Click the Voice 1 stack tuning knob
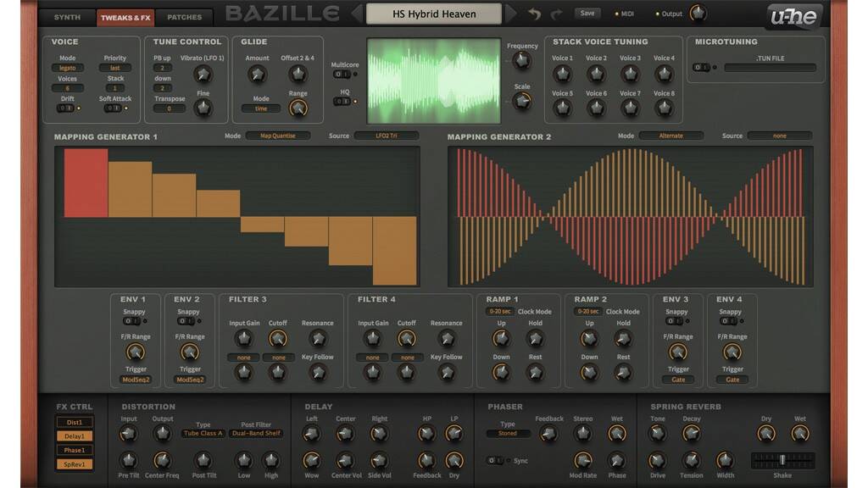Image resolution: width=868 pixels, height=488 pixels. pyautogui.click(x=563, y=73)
